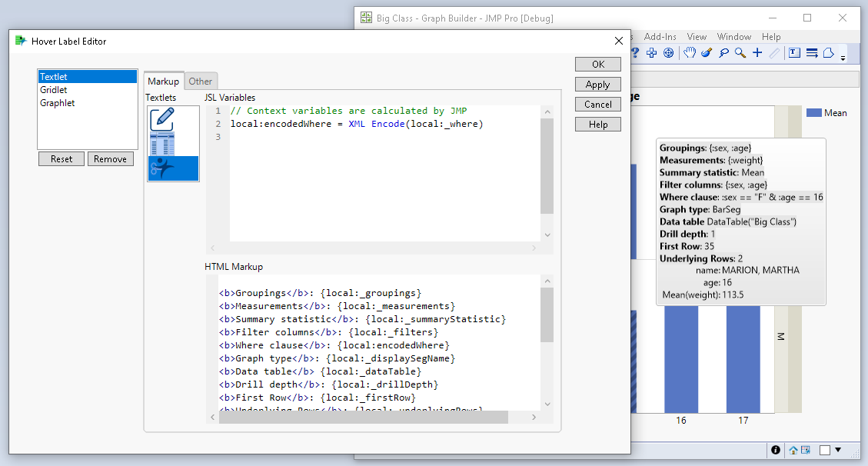Select the Grabber hand tool
The height and width of the screenshot is (466, 868).
coord(690,53)
